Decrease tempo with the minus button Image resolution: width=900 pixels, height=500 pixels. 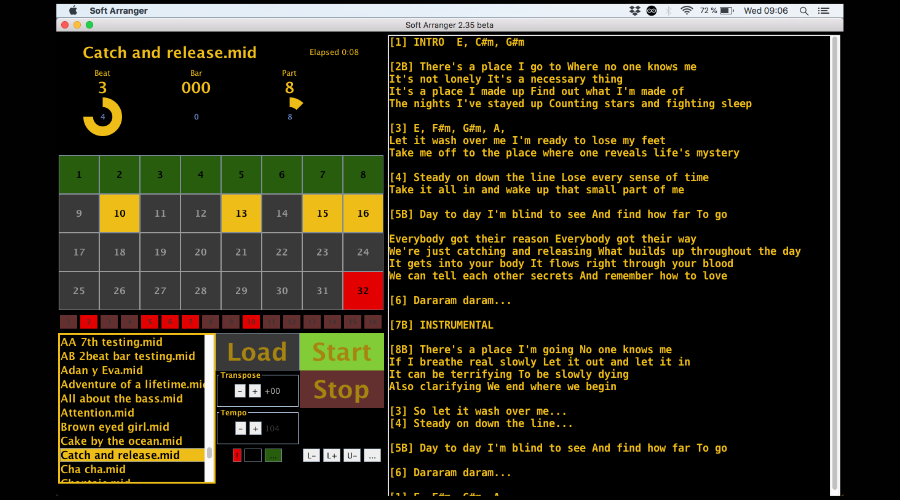pos(240,428)
